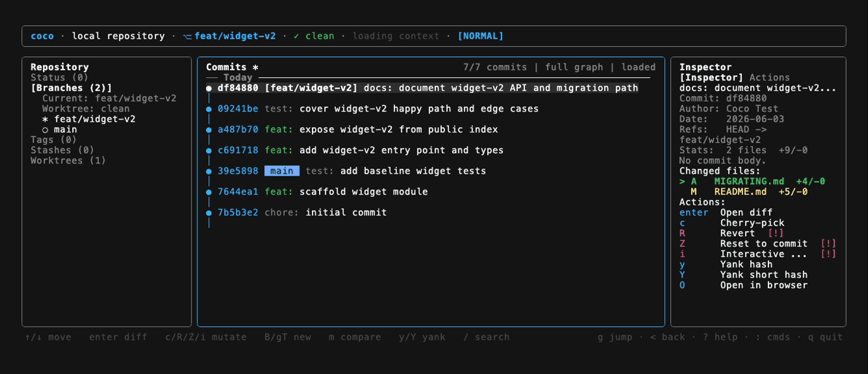Click the full graph indicator in Commits header
This screenshot has height=374, width=868.
coord(574,67)
